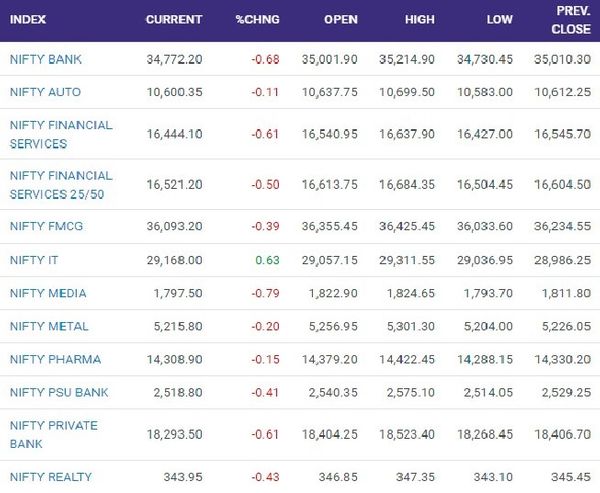The width and height of the screenshot is (600, 493).
Task: Open the NIFTY METAL index link
Action: (x=49, y=326)
